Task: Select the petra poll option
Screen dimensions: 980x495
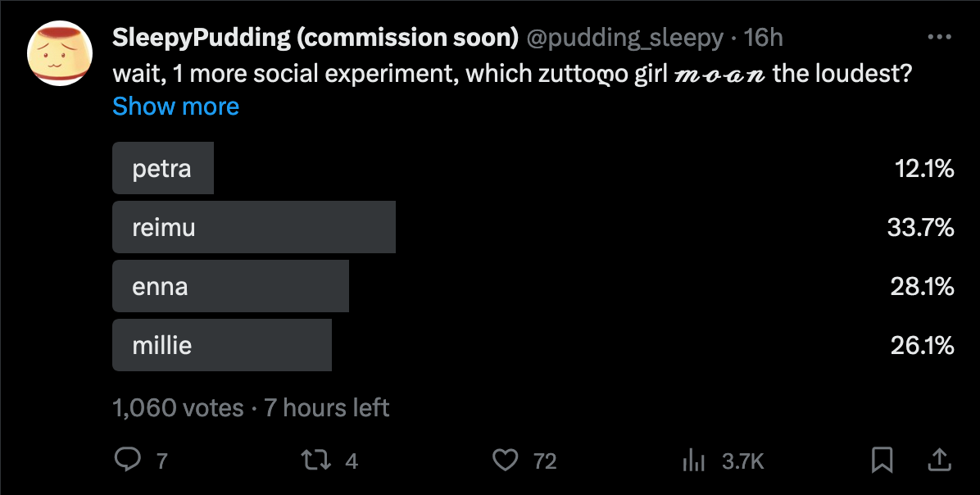Action: coord(162,169)
